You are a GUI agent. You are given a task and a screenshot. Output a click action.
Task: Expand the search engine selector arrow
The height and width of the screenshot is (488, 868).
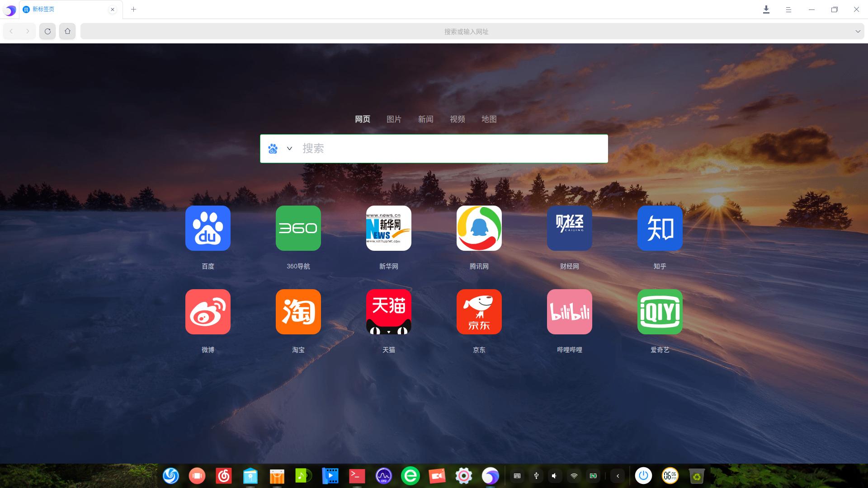[x=289, y=148]
